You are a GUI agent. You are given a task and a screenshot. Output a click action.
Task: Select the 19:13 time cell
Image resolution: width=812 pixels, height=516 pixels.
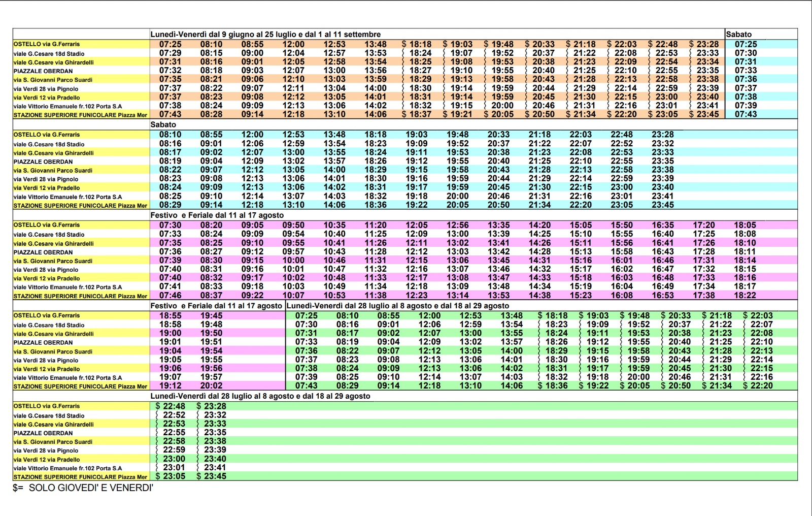point(461,79)
